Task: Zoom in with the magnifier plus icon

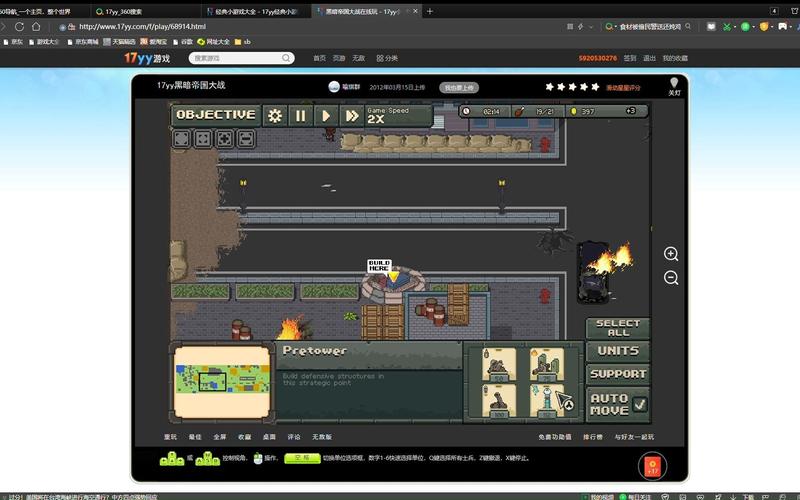Action: coord(671,254)
